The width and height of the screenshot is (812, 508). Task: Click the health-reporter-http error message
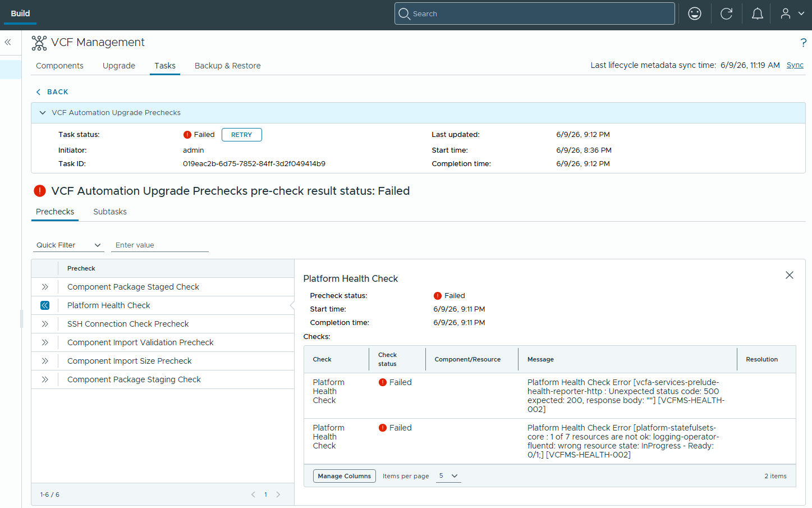pyautogui.click(x=626, y=396)
